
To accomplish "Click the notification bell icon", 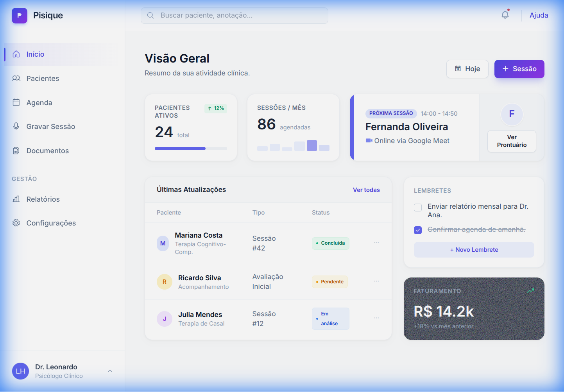I will [505, 14].
